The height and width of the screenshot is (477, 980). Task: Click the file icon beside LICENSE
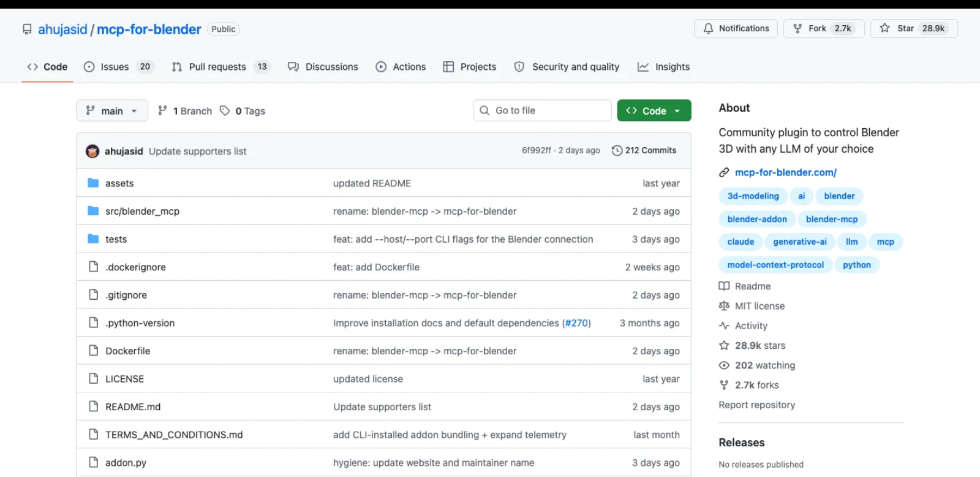tap(93, 378)
